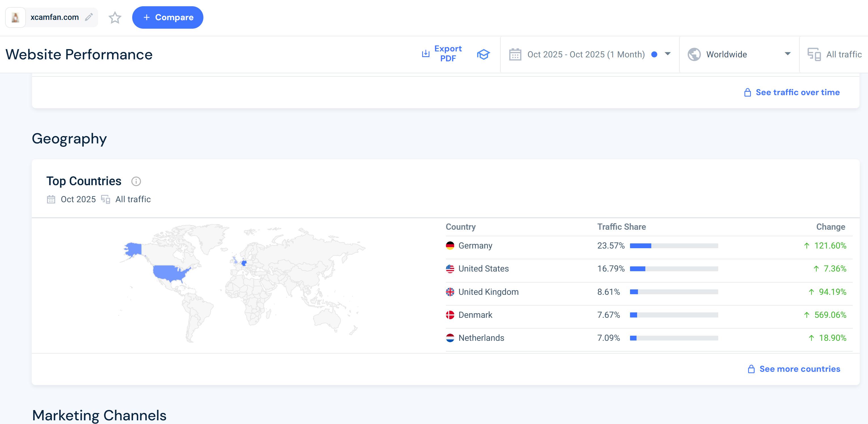Export the report as PDF
Screen dimensions: 868x424
pyautogui.click(x=442, y=54)
